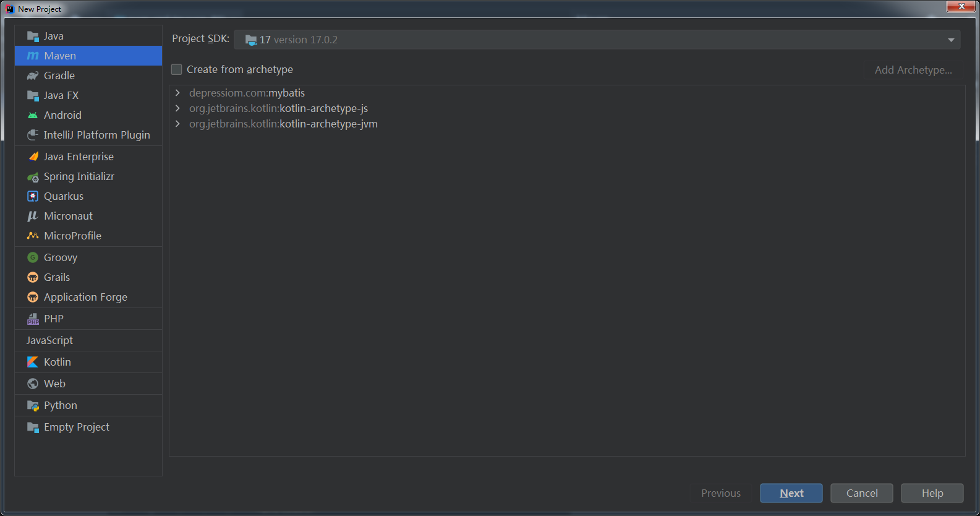This screenshot has height=516, width=980.
Task: Click the PHP icon
Action: coord(33,319)
